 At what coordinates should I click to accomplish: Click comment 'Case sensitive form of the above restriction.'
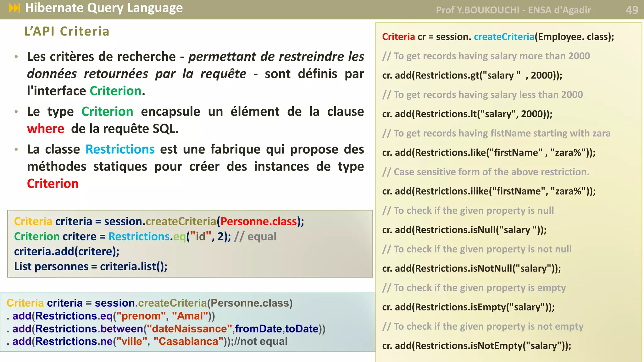click(x=486, y=172)
